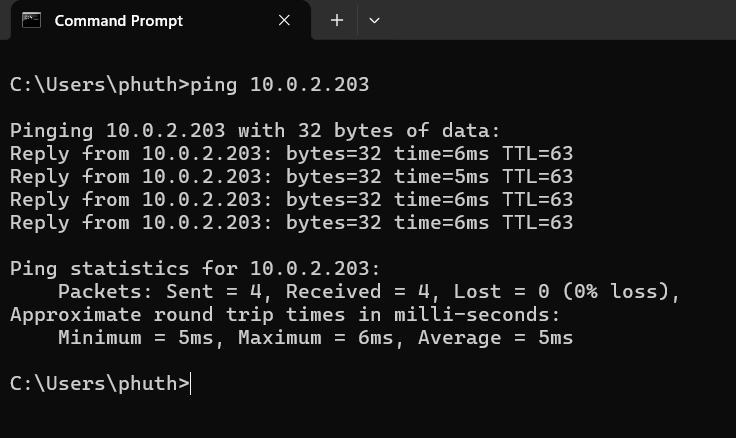Click the reply line showing time=5ms
Screen dimensions: 736x438
point(291,177)
